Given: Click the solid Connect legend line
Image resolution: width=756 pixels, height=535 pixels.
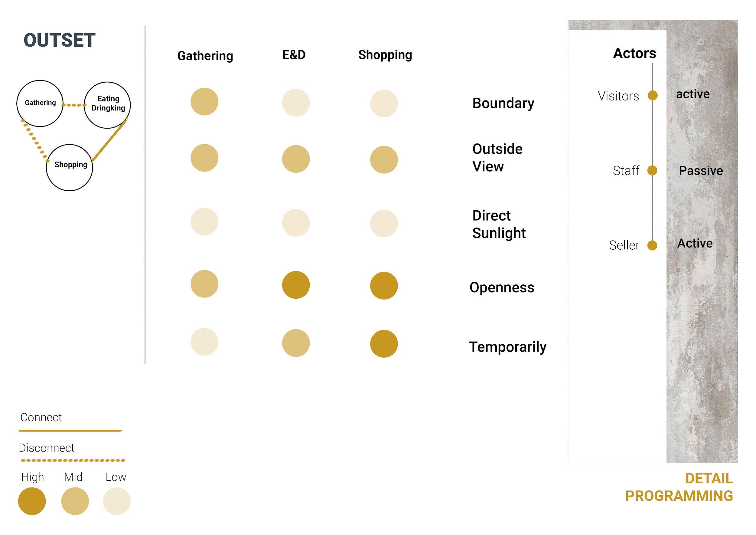Looking at the screenshot, I should click(x=70, y=431).
